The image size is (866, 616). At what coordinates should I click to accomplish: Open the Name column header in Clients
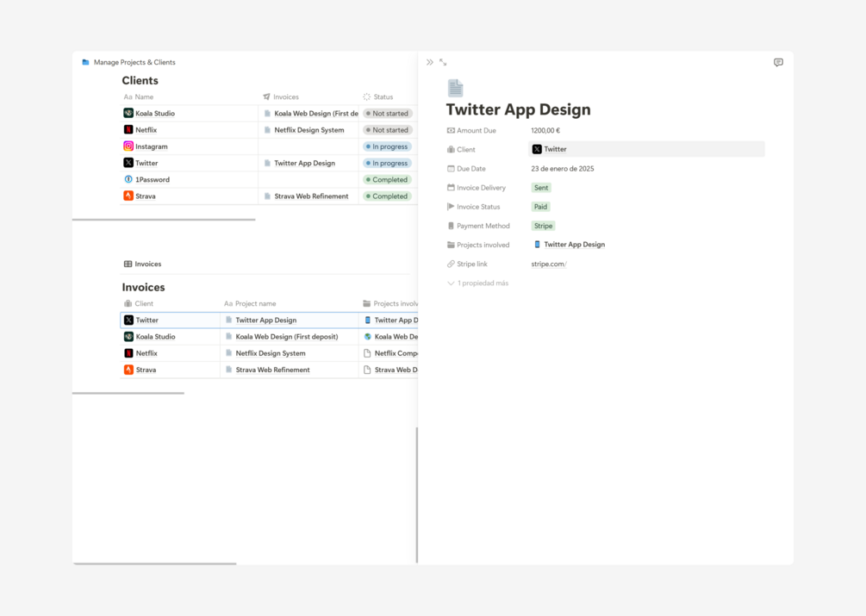click(x=139, y=96)
